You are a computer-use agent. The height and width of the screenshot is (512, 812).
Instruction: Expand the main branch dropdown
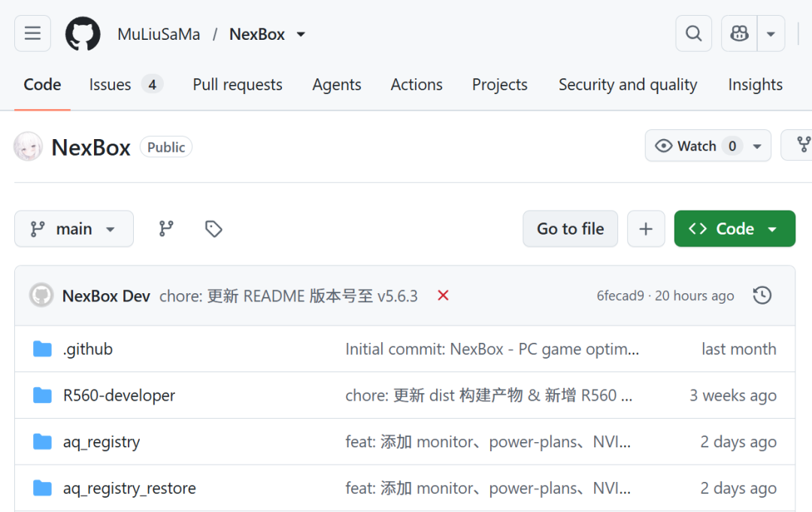74,229
